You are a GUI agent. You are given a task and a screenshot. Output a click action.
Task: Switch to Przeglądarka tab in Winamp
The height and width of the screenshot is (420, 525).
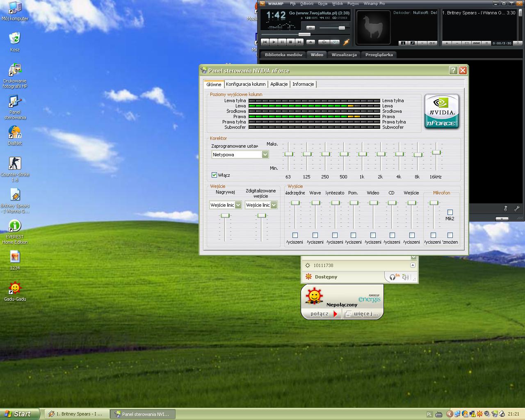[x=379, y=55]
